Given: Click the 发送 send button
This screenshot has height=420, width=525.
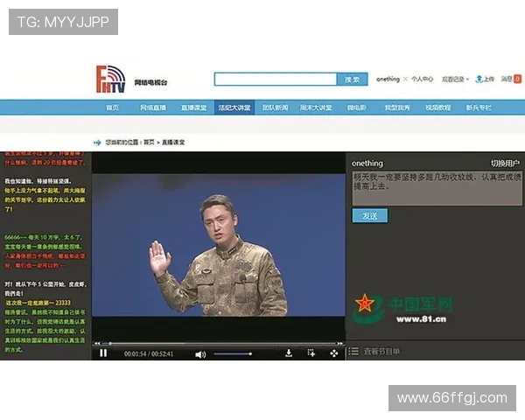Looking at the screenshot, I should [x=369, y=215].
